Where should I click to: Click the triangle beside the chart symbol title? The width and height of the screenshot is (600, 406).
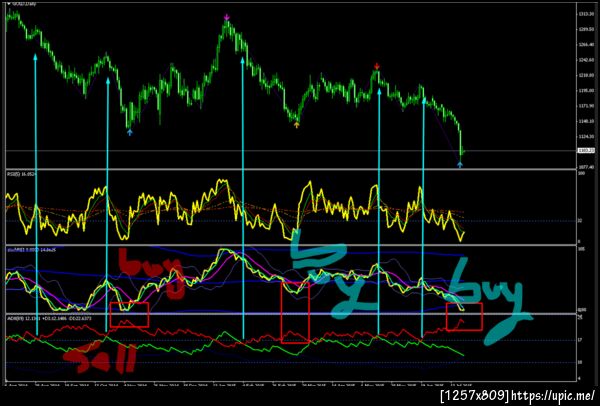9,3
